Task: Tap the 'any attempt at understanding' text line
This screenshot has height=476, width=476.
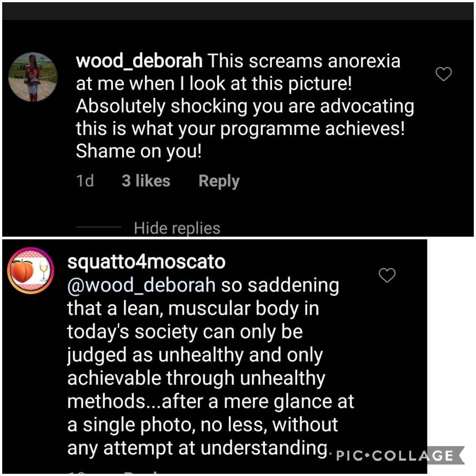Action: (x=197, y=448)
